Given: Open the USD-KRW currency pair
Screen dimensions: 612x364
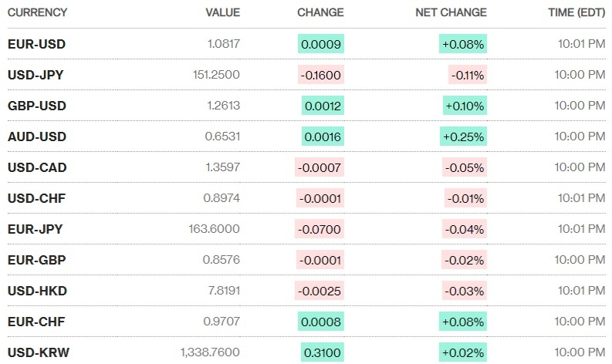Looking at the screenshot, I should [37, 352].
